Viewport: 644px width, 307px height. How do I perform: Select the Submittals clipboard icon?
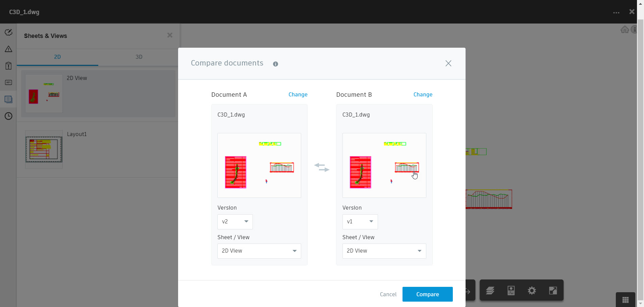pyautogui.click(x=8, y=66)
